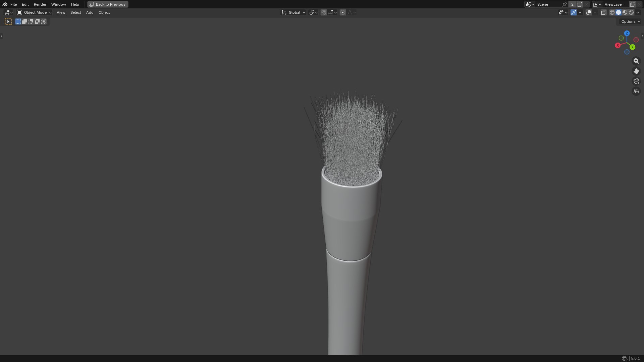Create new scene with duplicate icon
This screenshot has width=644, height=362.
(x=580, y=4)
